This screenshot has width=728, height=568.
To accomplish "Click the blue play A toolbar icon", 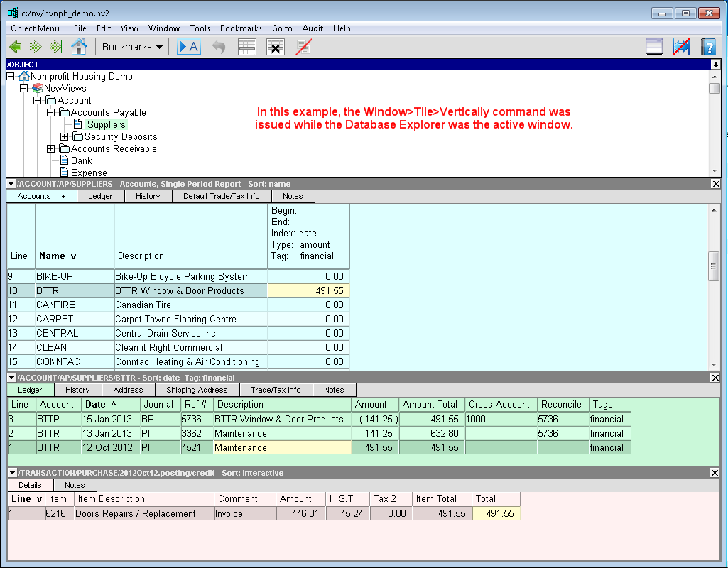I will (188, 47).
